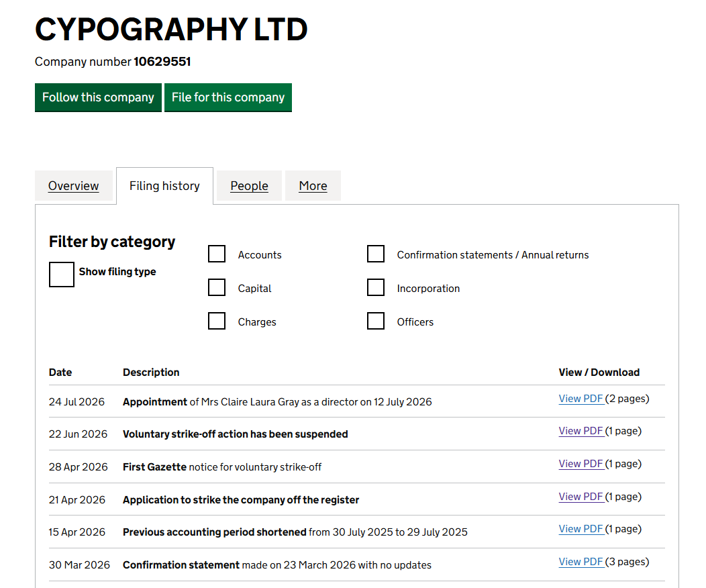706x588 pixels.
Task: View PDF for application to strike off
Action: (x=581, y=497)
